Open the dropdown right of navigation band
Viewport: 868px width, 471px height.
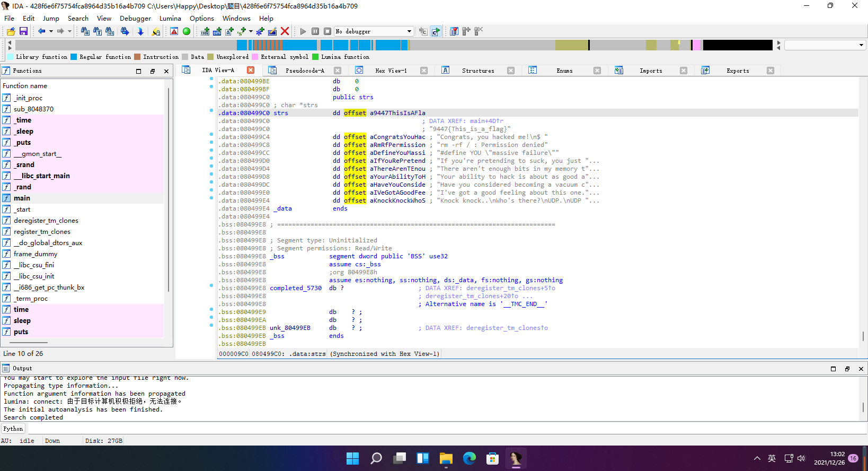coord(861,46)
